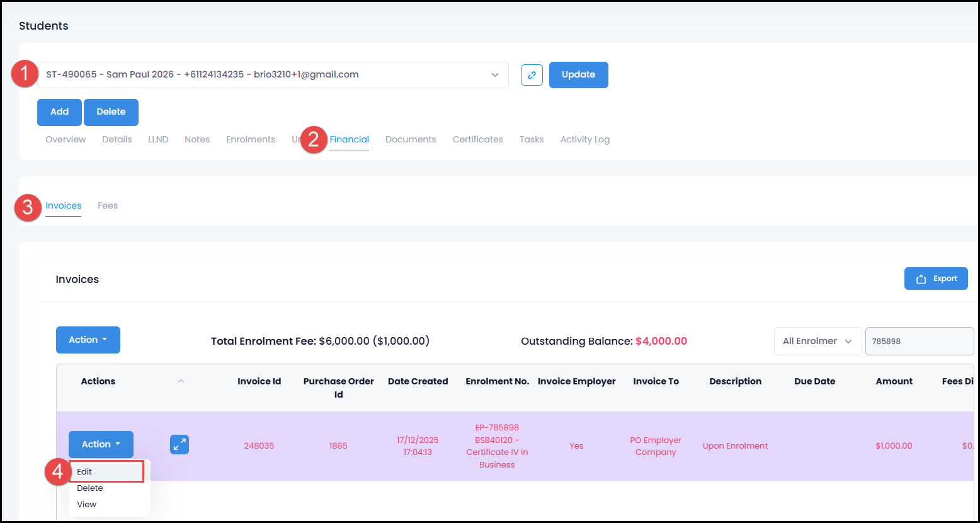Open the student selector dropdown
Image resolution: width=980 pixels, height=523 pixels.
click(273, 75)
